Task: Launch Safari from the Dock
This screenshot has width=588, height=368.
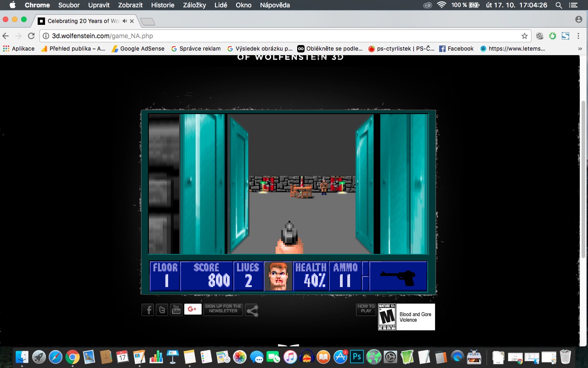Action: 56,357
